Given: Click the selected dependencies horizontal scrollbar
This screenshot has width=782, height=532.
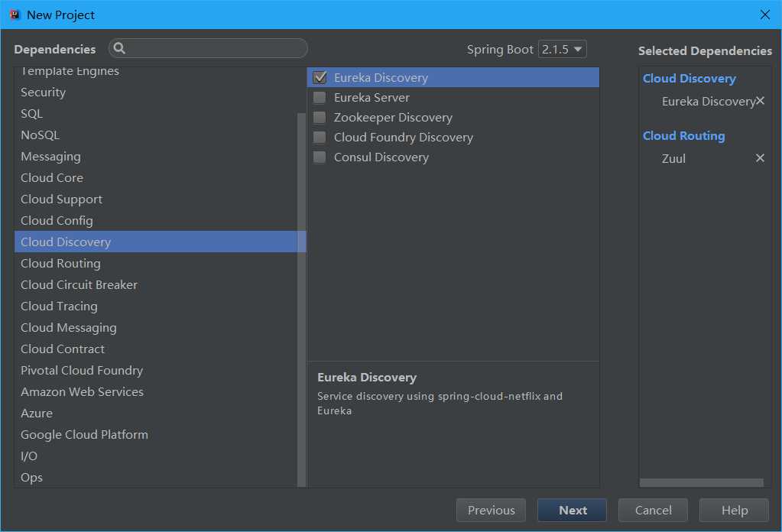Looking at the screenshot, I should 701,482.
